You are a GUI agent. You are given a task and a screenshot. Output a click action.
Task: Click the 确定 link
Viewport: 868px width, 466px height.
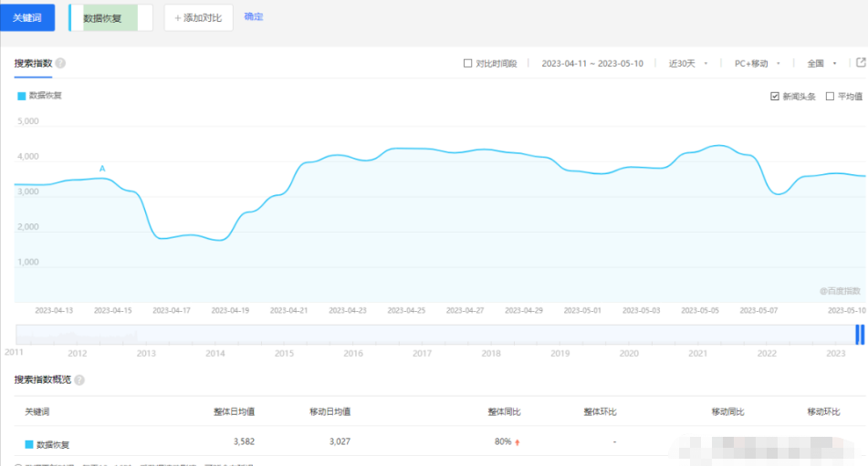(x=254, y=16)
